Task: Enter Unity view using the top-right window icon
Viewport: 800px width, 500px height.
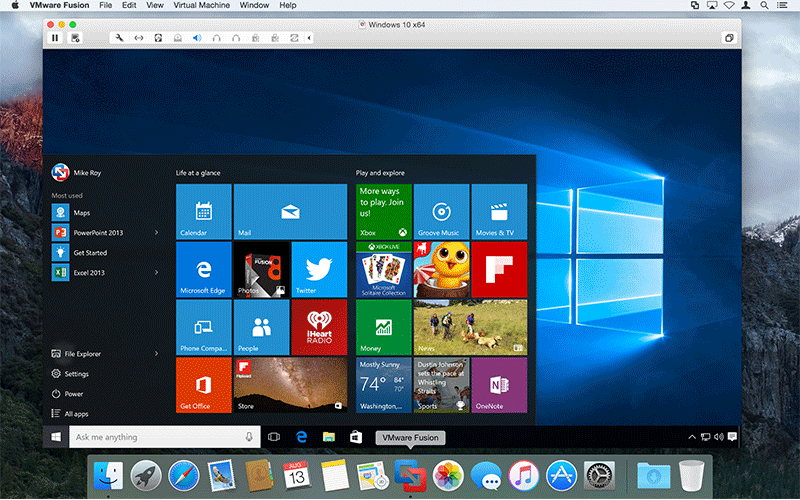Action: click(729, 38)
